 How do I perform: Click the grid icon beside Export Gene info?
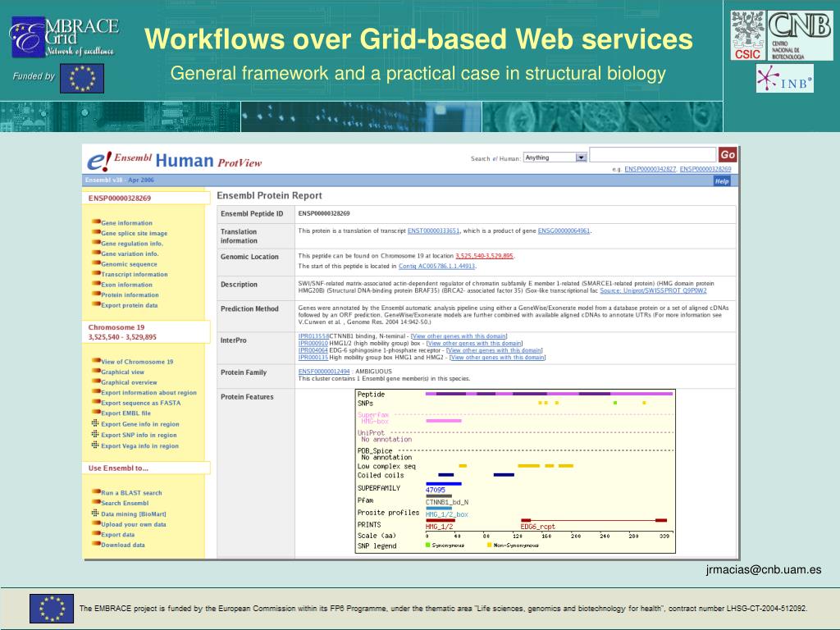pos(95,423)
